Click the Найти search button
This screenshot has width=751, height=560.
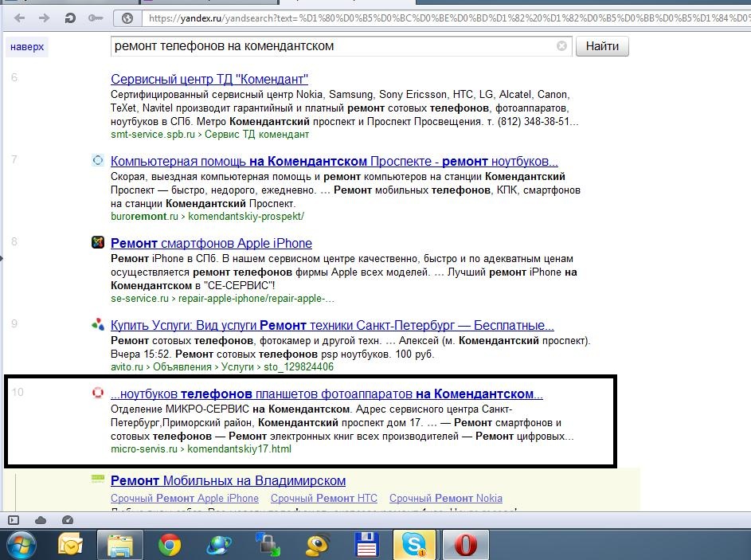[602, 46]
